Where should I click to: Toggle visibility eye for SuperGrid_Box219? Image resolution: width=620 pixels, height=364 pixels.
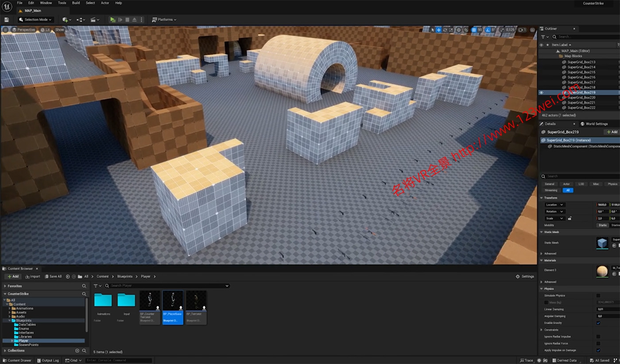(x=541, y=93)
